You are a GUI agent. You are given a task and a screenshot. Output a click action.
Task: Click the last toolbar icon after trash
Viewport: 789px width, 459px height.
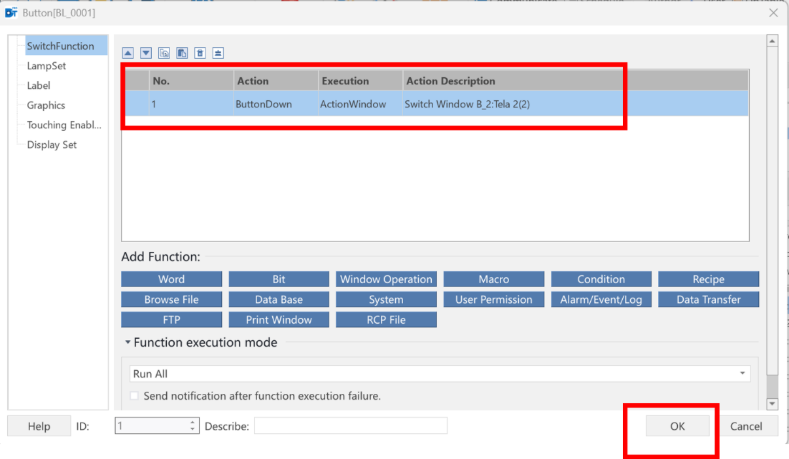coord(218,53)
